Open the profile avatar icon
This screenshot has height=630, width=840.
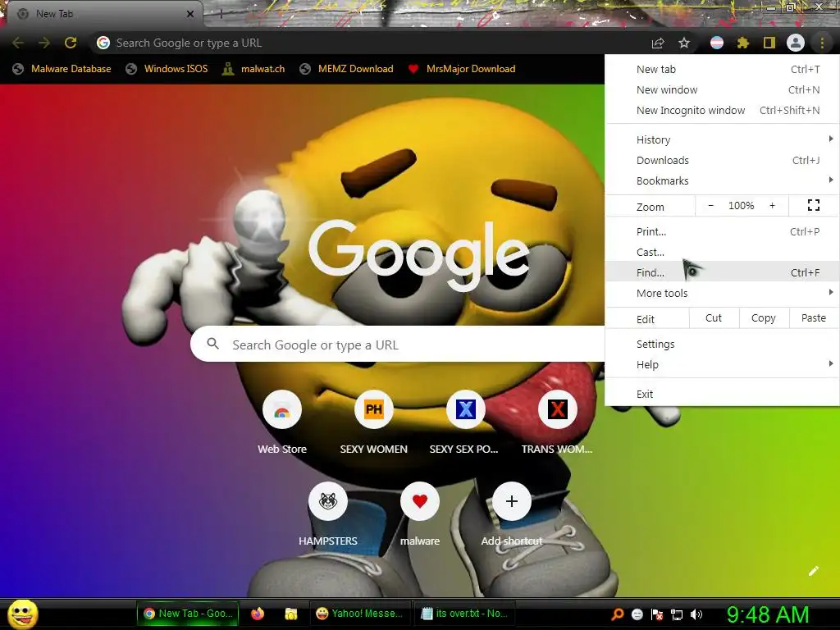[796, 43]
